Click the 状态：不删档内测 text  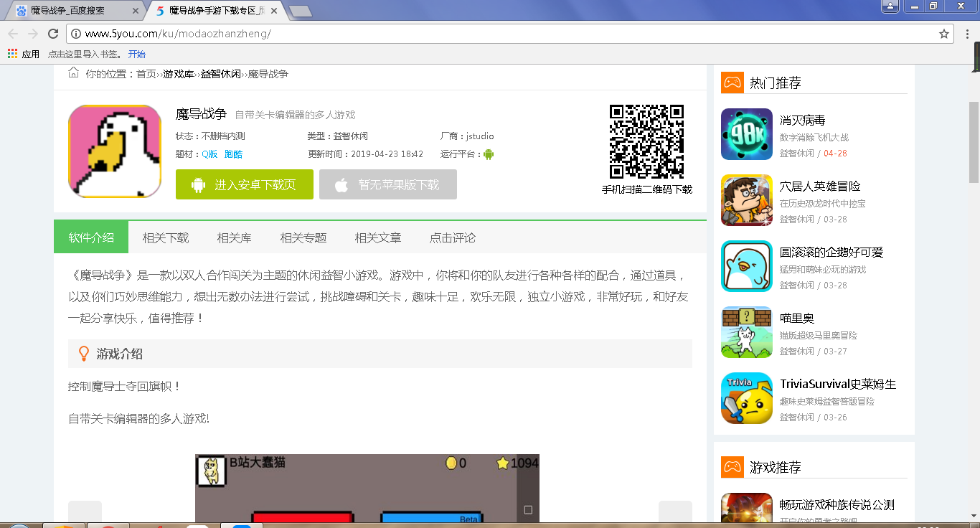coord(210,136)
